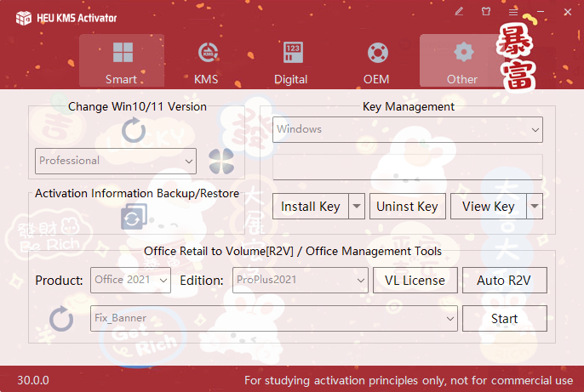584x392 pixels.
Task: Click the HEU KMS Activator cube logo
Action: (24, 18)
